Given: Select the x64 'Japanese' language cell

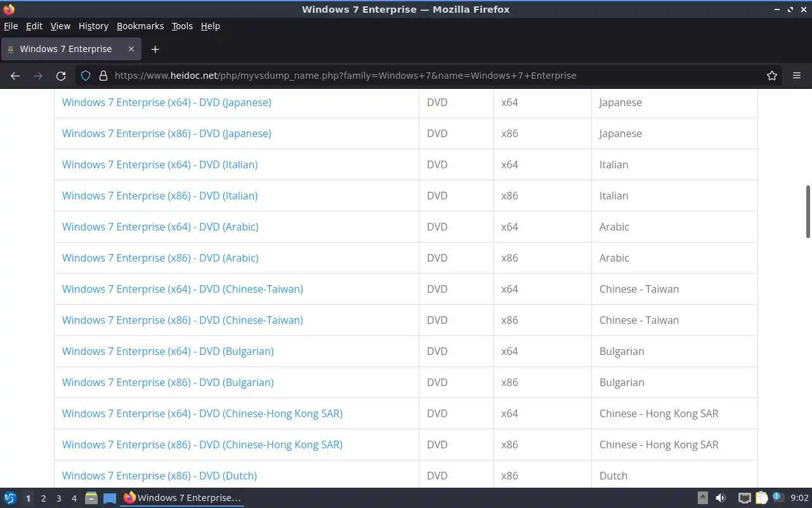Looking at the screenshot, I should pyautogui.click(x=674, y=102).
